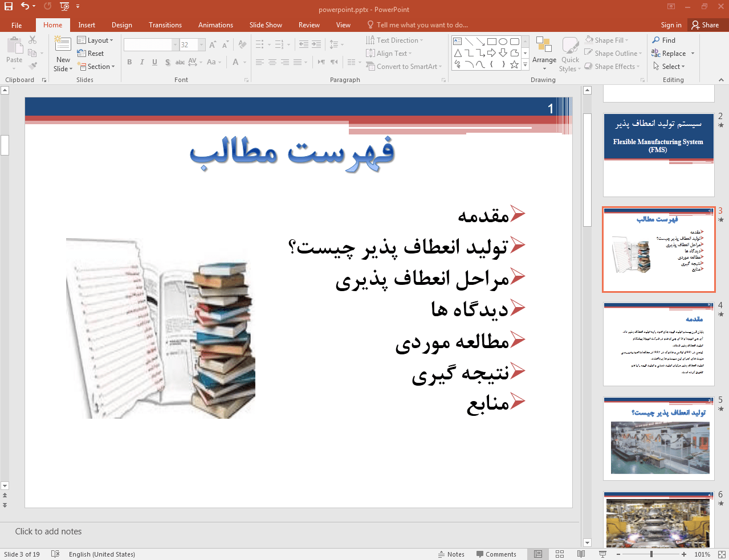Switch to the Design tab
The image size is (729, 560).
pos(121,25)
